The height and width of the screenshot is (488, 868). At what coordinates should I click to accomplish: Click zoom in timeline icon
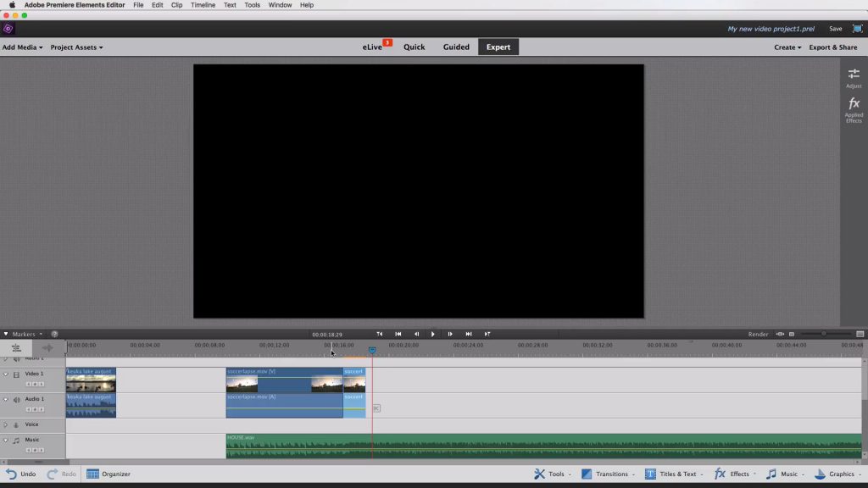[860, 334]
